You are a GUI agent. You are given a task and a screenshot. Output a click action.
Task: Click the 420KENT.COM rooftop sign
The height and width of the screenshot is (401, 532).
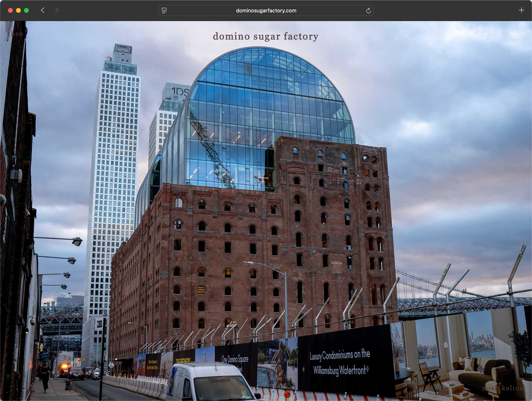(65, 296)
